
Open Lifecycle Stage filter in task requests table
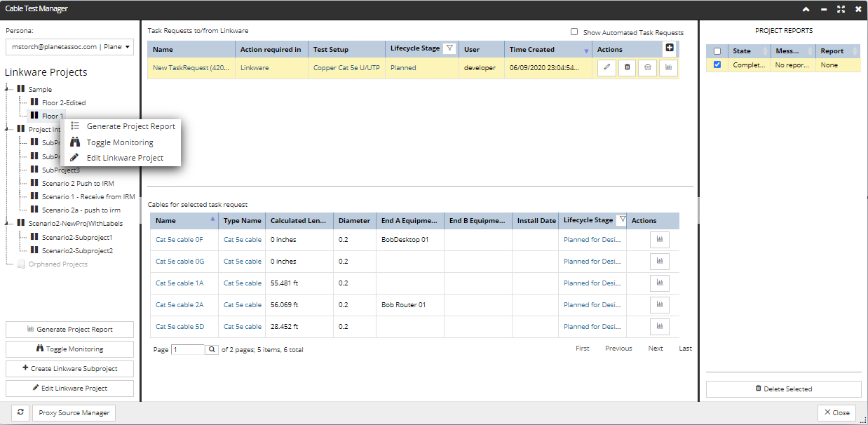click(x=450, y=48)
